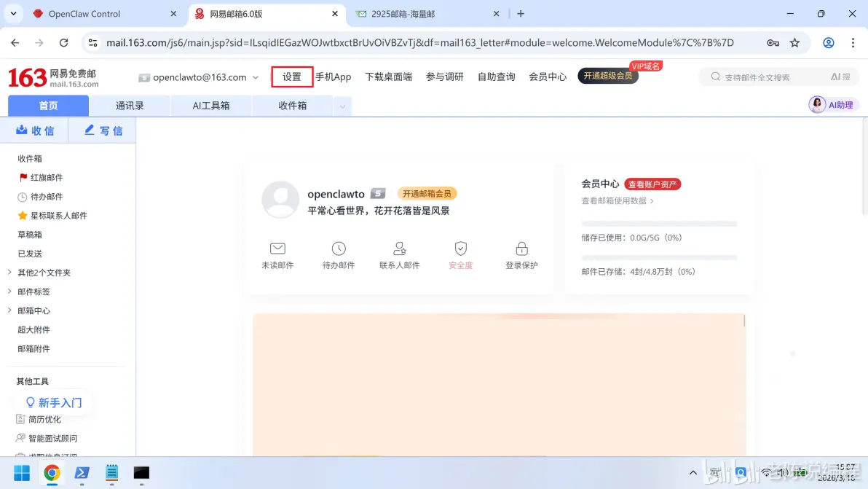868x489 pixels.
Task: Click the site information icon in address bar
Action: click(x=93, y=43)
